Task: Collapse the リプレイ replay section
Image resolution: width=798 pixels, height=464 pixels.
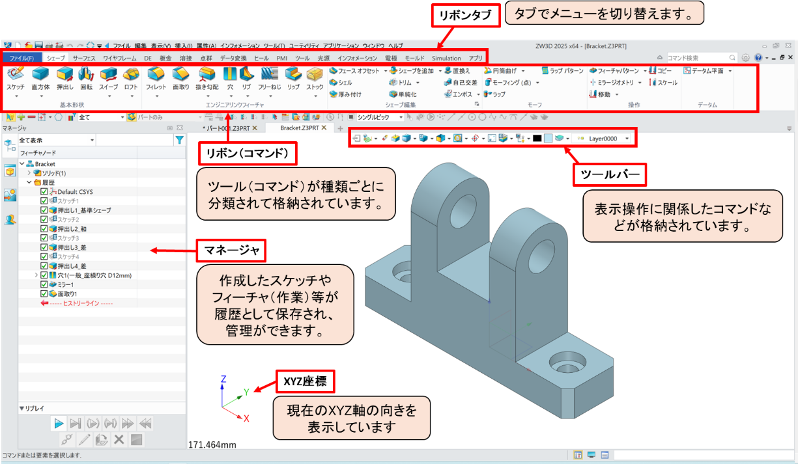Action: 22,408
